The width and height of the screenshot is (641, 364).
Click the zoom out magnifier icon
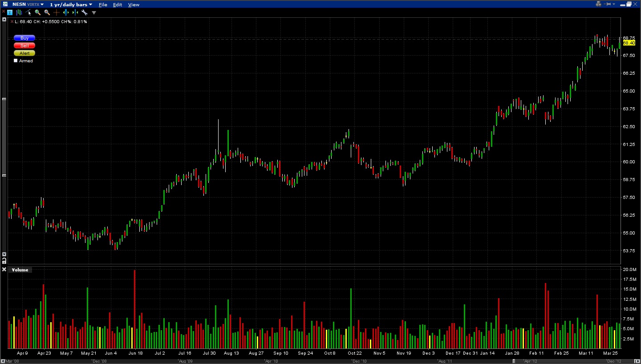47,12
